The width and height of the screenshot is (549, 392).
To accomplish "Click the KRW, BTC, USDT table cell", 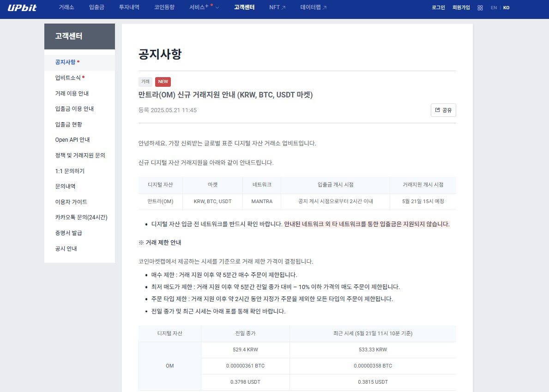I will tap(212, 201).
